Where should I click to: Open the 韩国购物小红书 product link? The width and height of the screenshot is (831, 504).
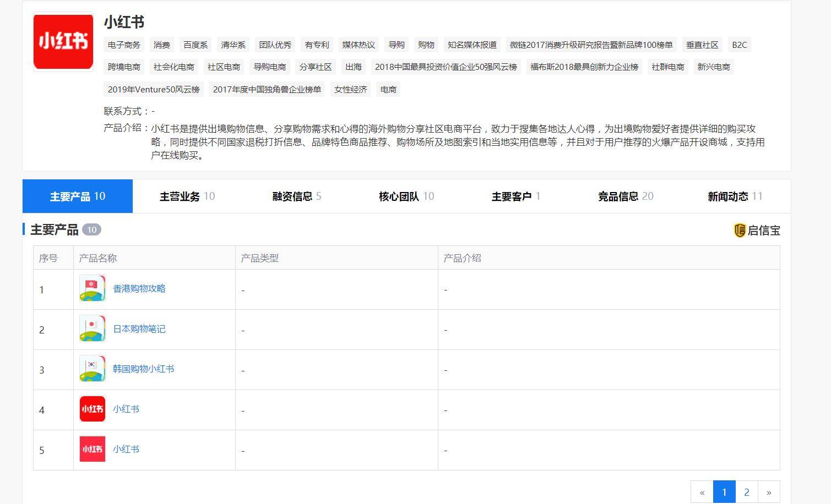coord(144,369)
